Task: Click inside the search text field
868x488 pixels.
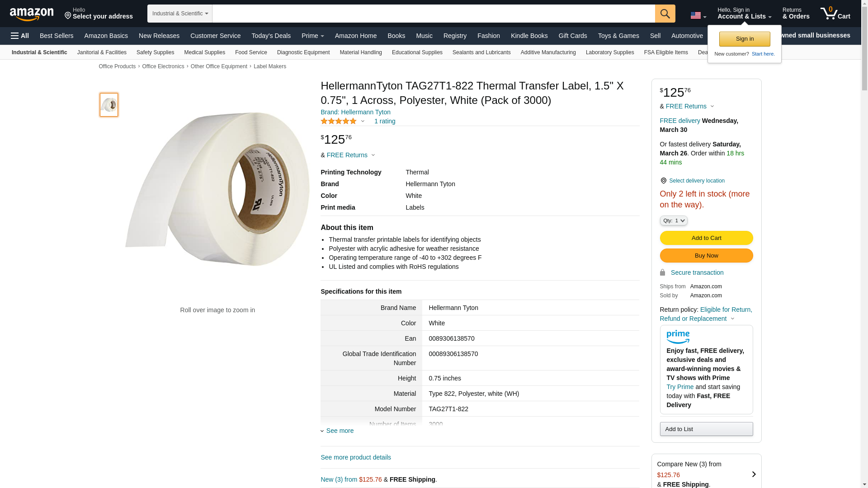Action: click(x=433, y=14)
